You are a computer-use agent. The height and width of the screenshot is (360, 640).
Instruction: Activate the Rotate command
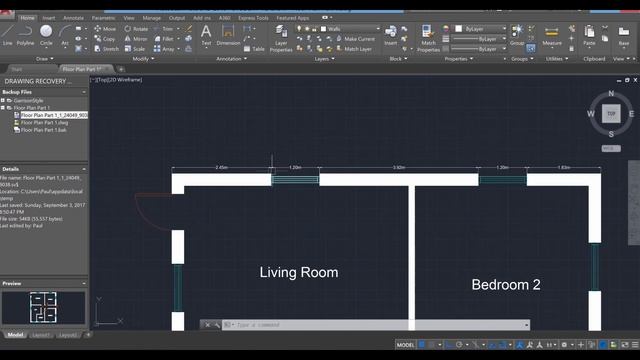pyautogui.click(x=136, y=29)
